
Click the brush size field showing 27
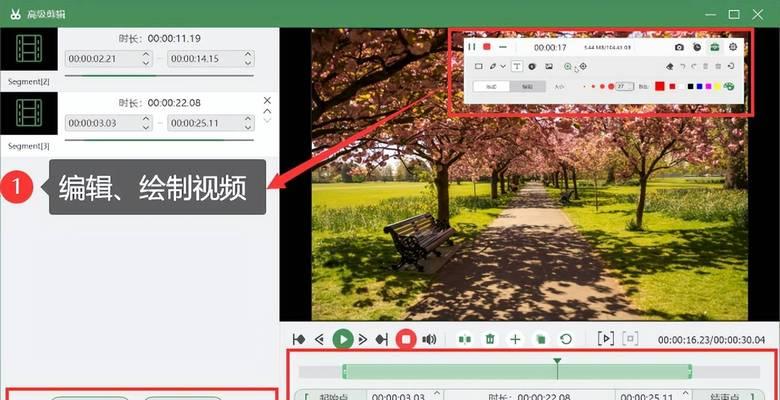(625, 87)
